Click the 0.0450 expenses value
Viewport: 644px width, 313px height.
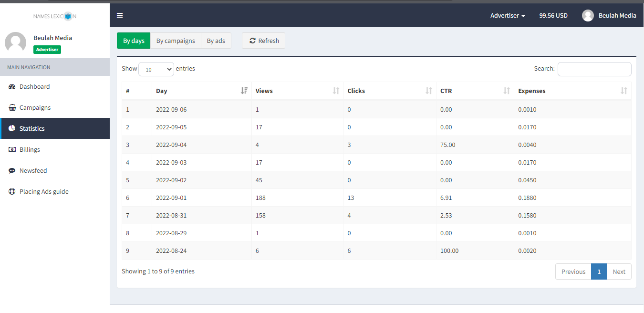pos(527,180)
